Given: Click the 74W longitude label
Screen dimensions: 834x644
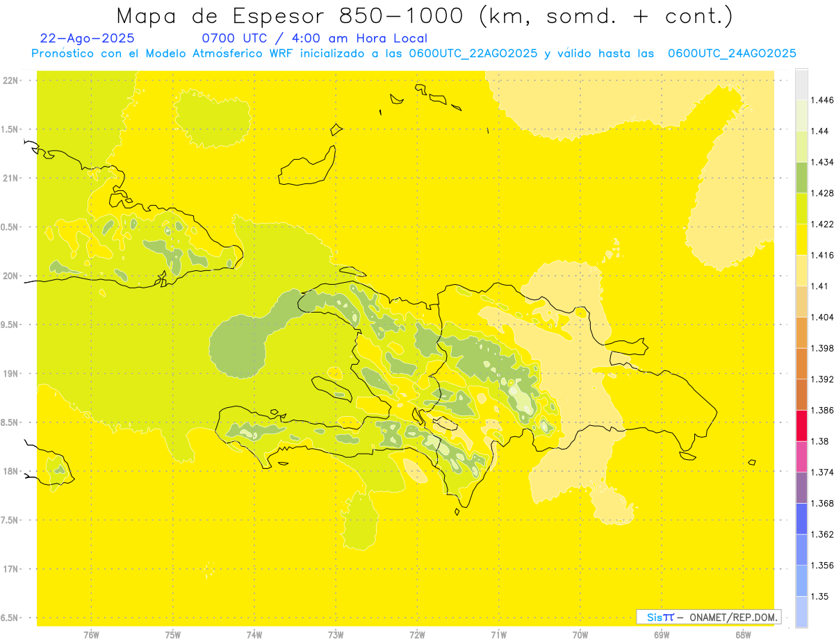Looking at the screenshot, I should click(x=254, y=635).
